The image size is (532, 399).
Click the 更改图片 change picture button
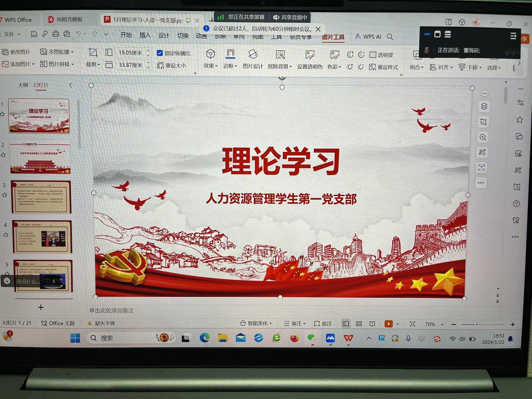click(x=16, y=52)
